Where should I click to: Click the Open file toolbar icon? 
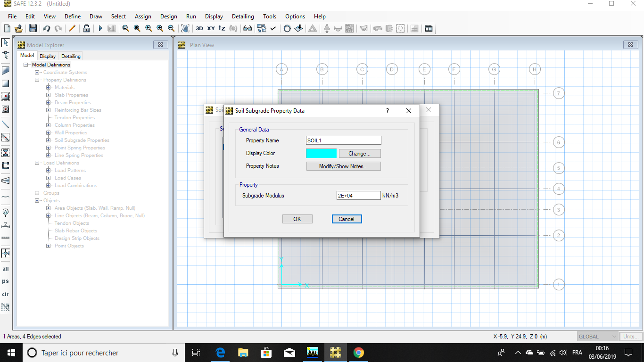pos(19,28)
